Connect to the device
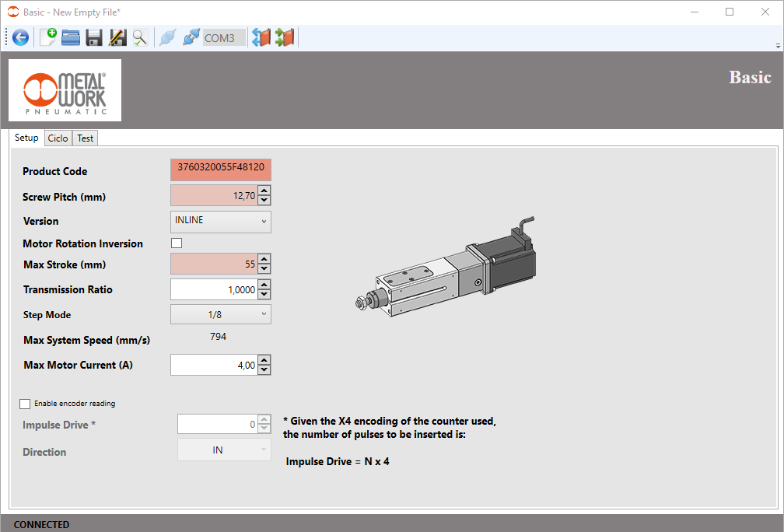Viewport: 784px width, 532px height. tap(167, 37)
